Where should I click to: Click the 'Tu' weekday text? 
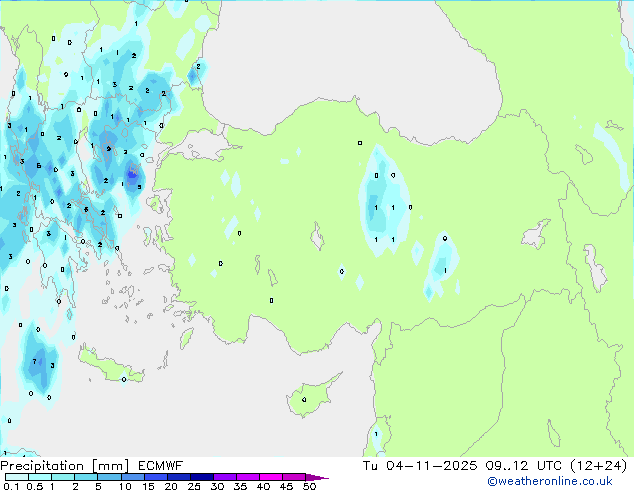tap(370, 466)
